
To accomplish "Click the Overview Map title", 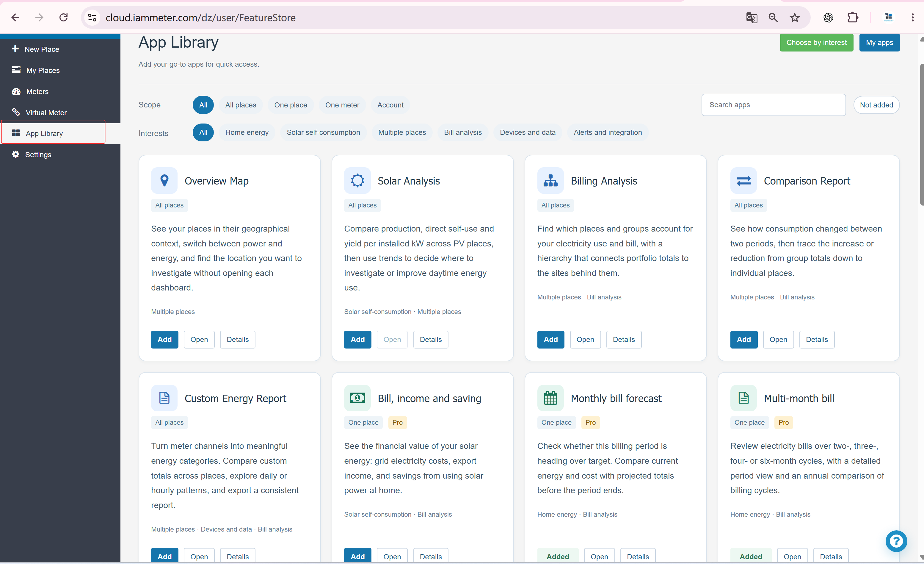I will (217, 181).
